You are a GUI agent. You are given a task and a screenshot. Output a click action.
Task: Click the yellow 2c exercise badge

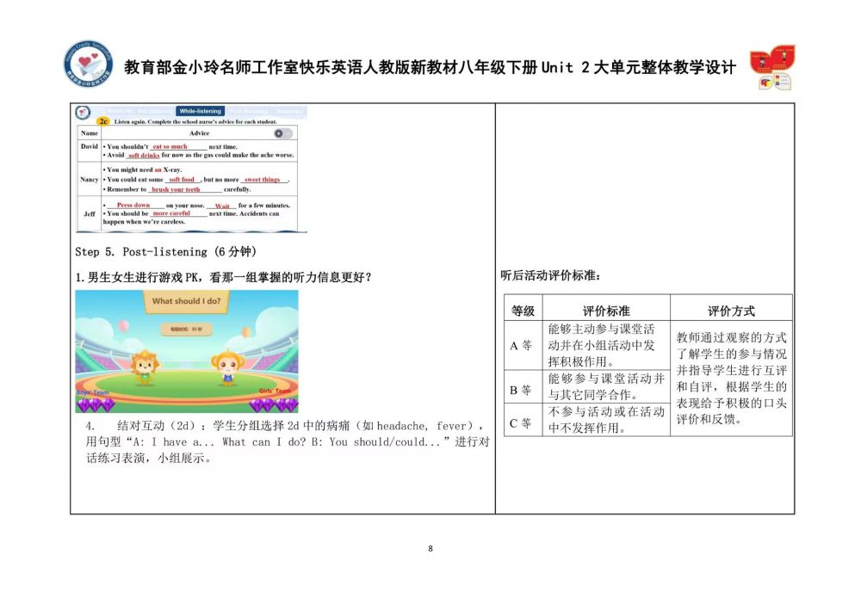tap(102, 122)
